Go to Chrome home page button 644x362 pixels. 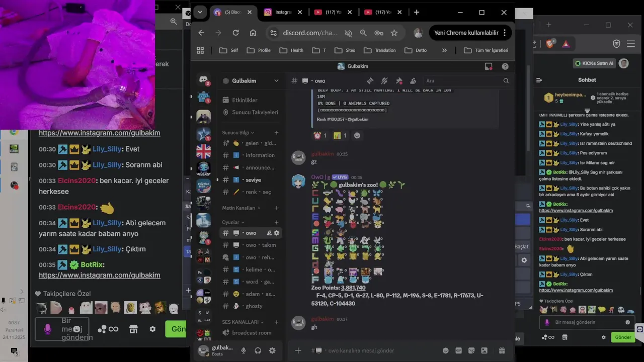click(x=253, y=33)
